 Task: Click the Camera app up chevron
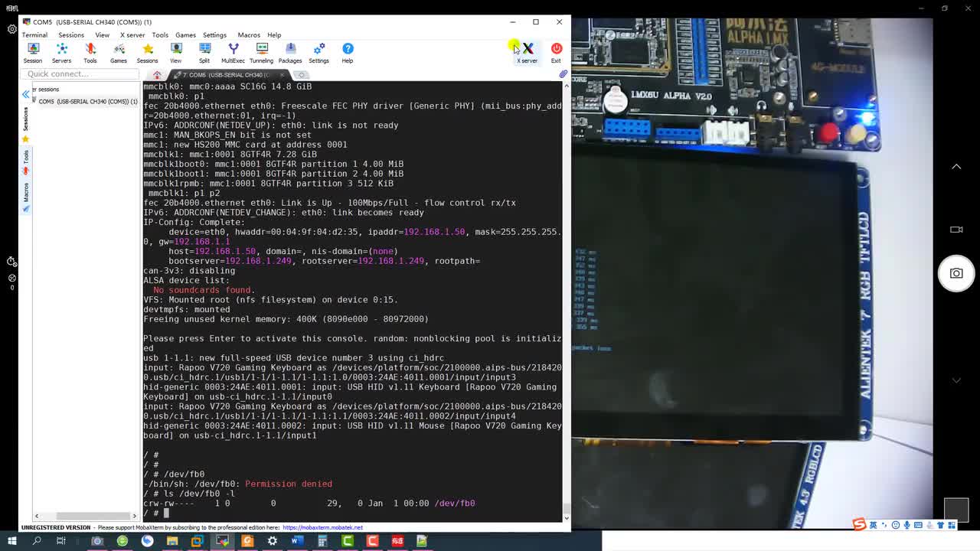pos(956,166)
